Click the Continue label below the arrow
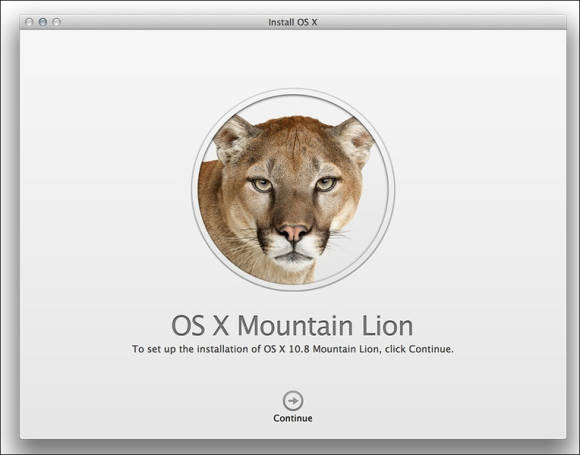Viewport: 580px width, 455px height. point(293,418)
